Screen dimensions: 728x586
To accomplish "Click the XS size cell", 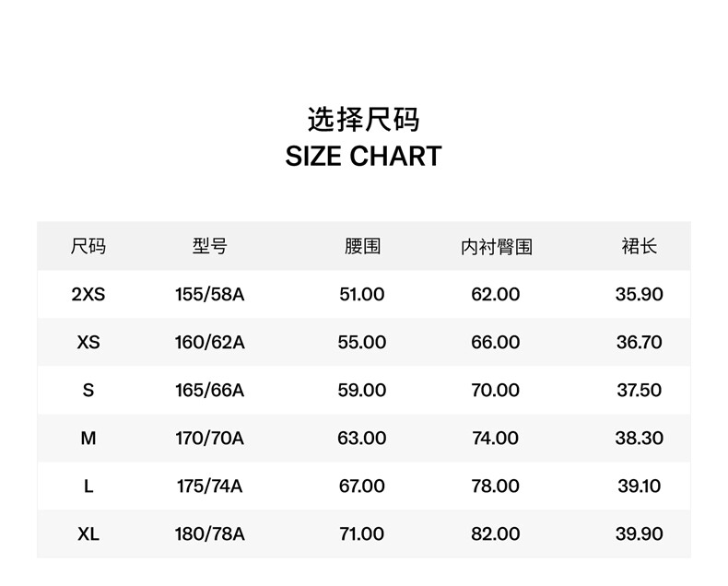I will pos(88,343).
